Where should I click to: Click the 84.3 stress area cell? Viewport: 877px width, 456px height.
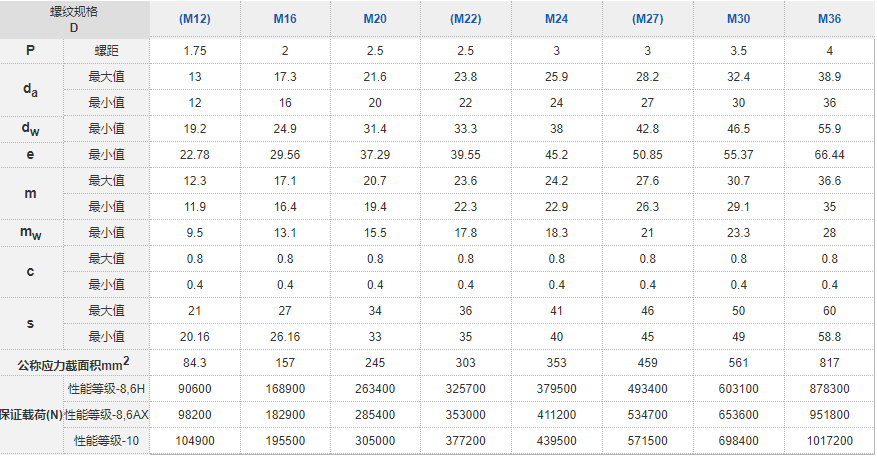tap(195, 362)
